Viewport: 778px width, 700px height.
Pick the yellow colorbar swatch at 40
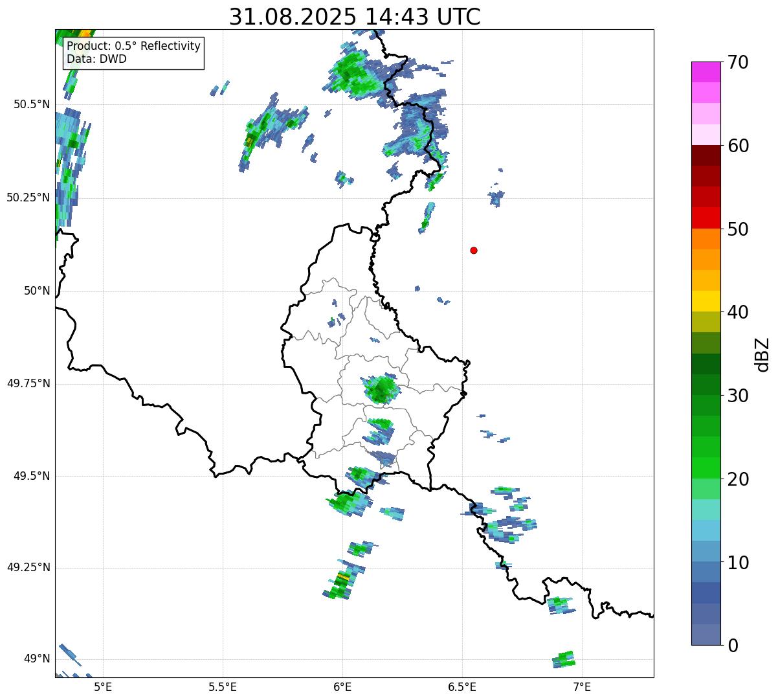pos(706,302)
